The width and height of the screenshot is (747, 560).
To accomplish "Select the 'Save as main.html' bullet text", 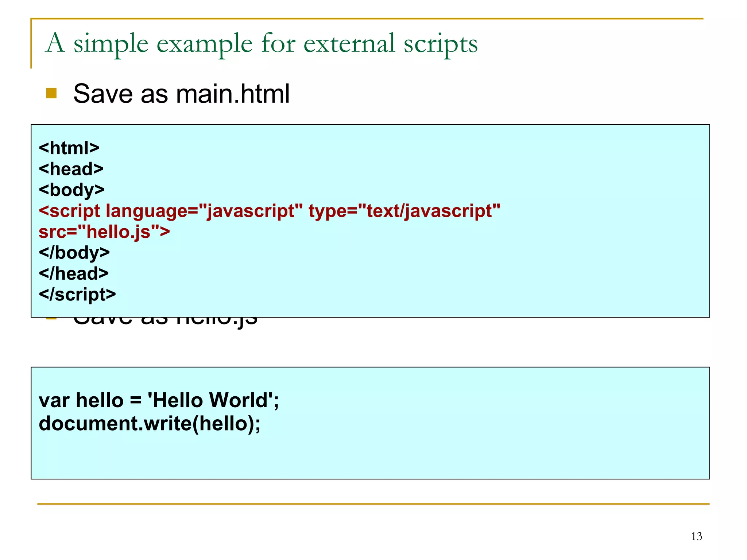I will [181, 94].
